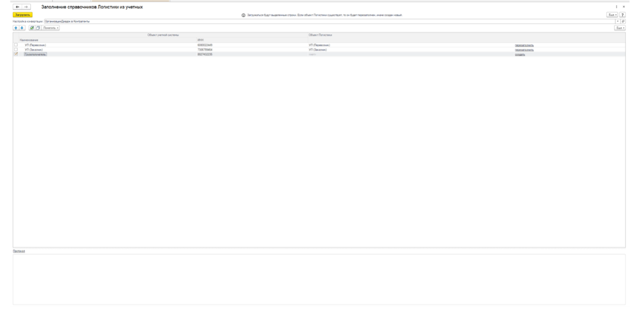Go forward with the right arrow button
This screenshot has height=322, width=644.
coord(26,7)
